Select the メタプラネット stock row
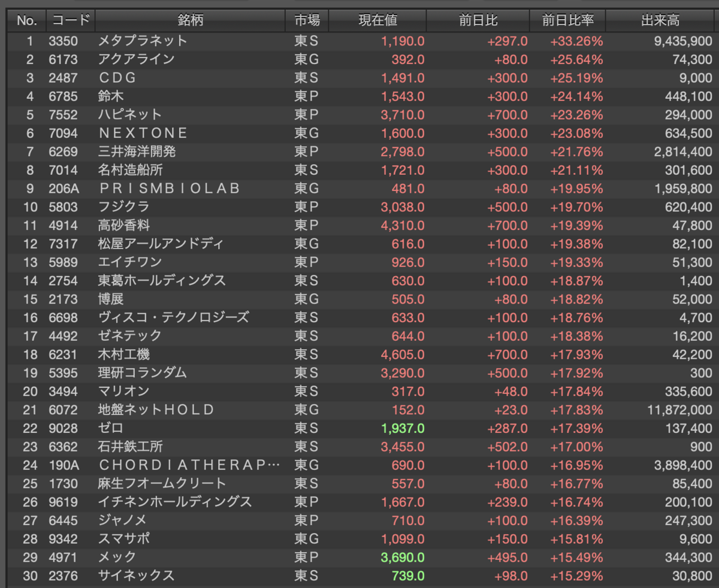This screenshot has height=588, width=719. 362,41
